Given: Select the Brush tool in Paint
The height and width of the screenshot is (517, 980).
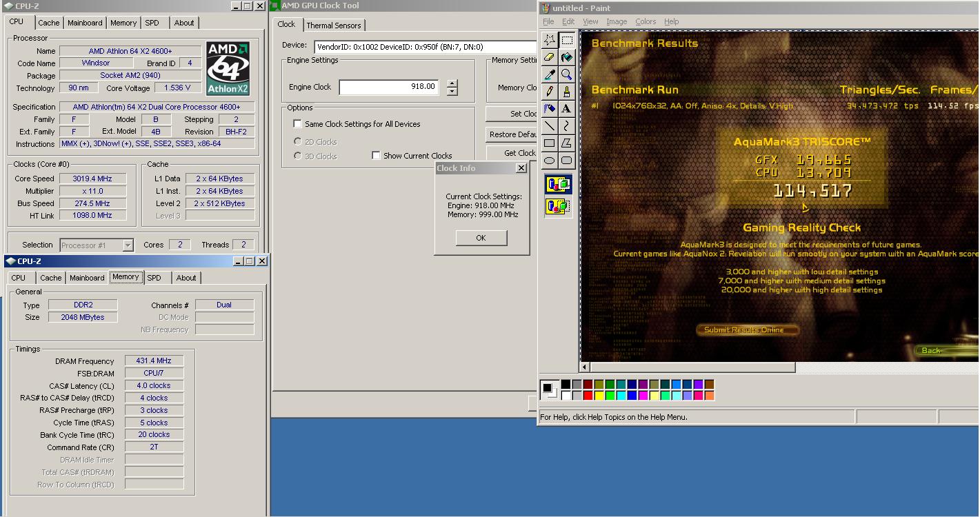Looking at the screenshot, I should [x=567, y=92].
